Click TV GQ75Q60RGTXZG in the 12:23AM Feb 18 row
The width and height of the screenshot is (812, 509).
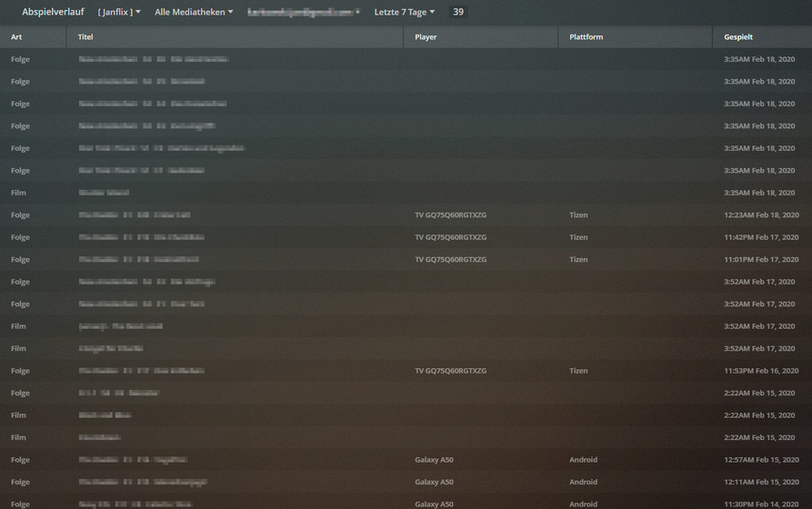pos(450,215)
